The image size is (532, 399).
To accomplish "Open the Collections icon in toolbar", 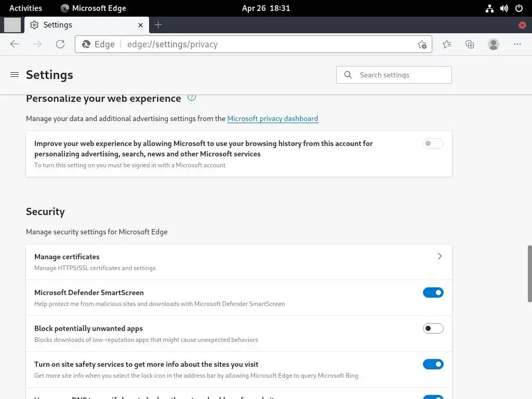I will coord(470,44).
